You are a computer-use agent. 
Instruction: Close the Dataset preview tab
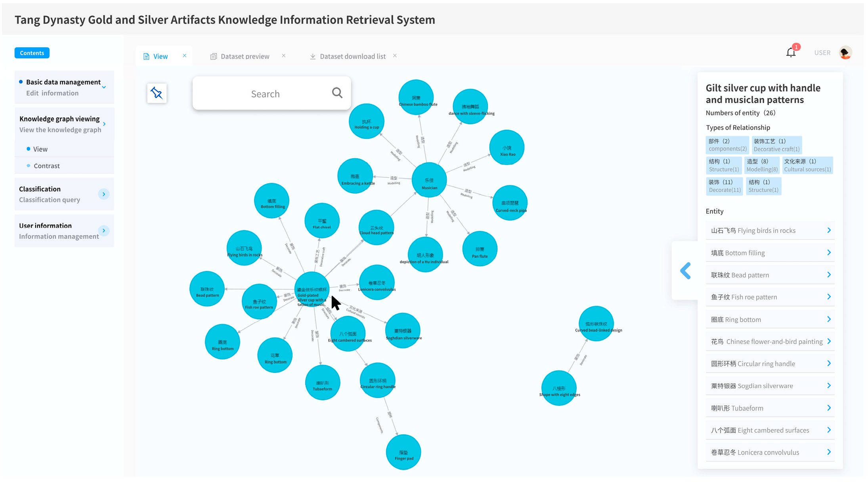[284, 56]
